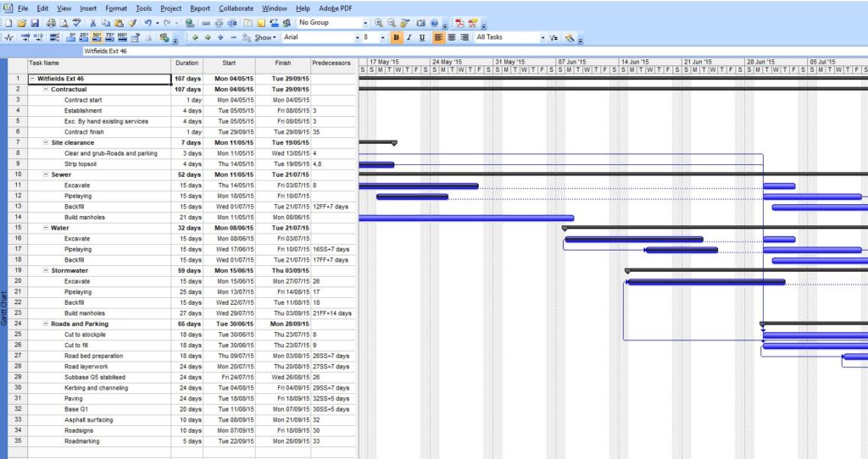Viewport: 868px width, 459px height.
Task: Click the Save icon in the toolbar
Action: [35, 23]
